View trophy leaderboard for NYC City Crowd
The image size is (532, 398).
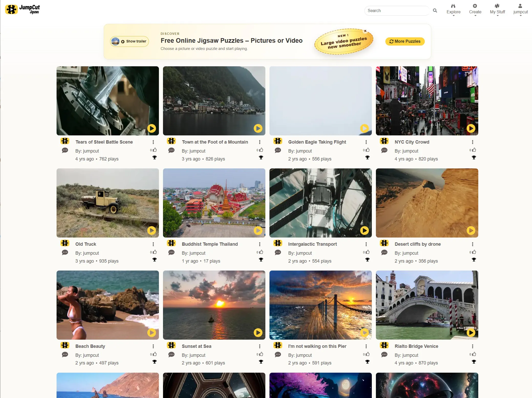(x=474, y=157)
